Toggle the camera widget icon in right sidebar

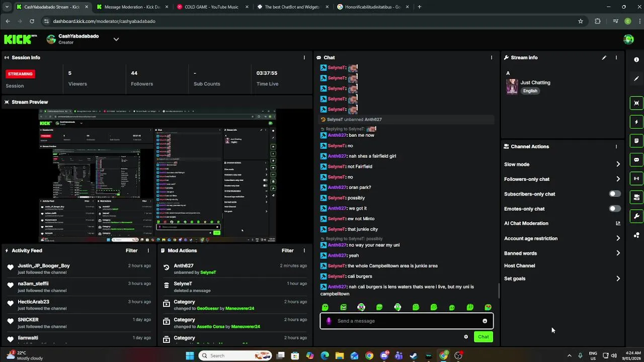pyautogui.click(x=636, y=197)
